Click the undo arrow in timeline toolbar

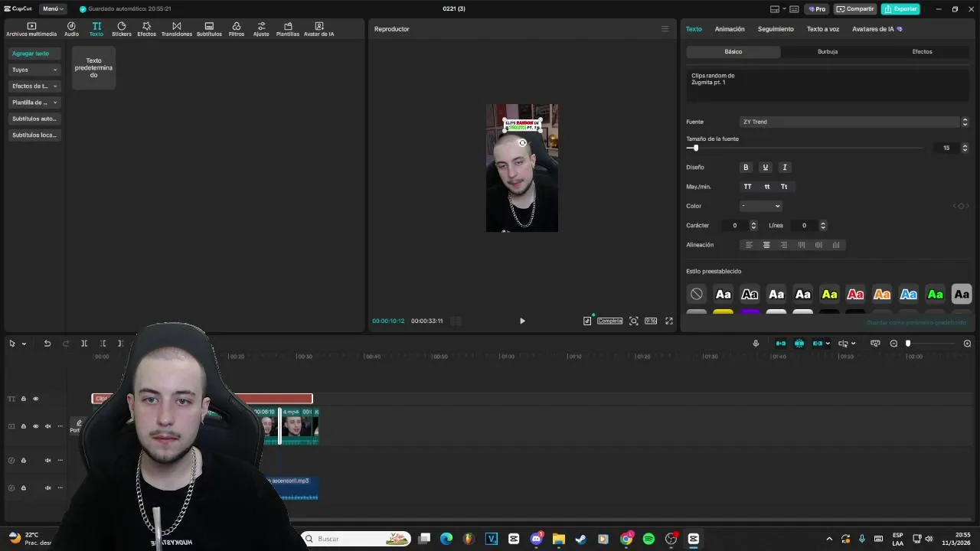pyautogui.click(x=47, y=344)
